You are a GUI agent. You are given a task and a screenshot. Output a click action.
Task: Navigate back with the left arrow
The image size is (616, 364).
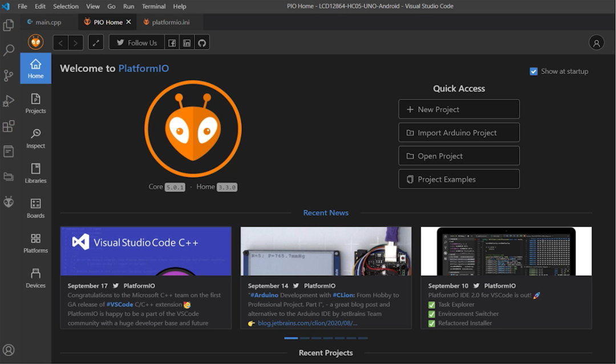pos(60,43)
